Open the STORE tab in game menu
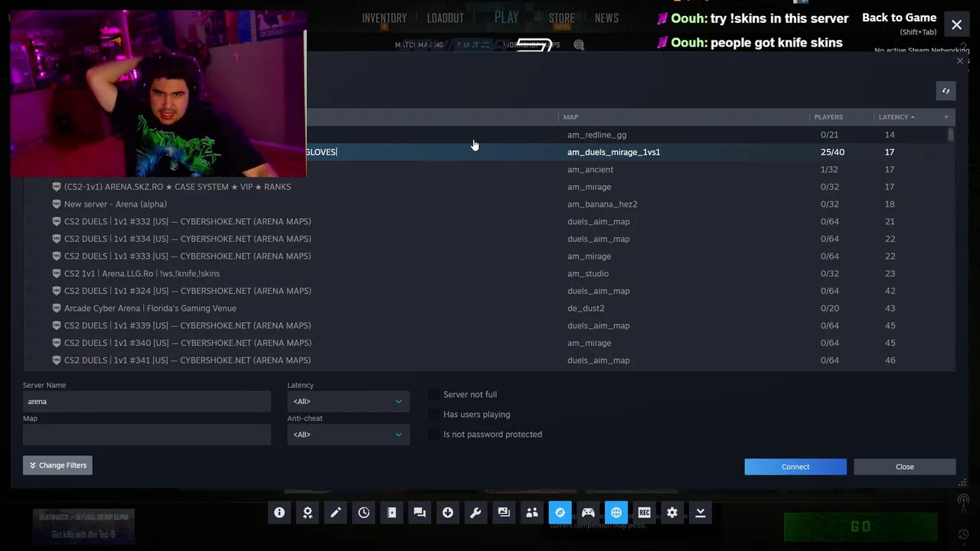980x551 pixels. tap(561, 18)
